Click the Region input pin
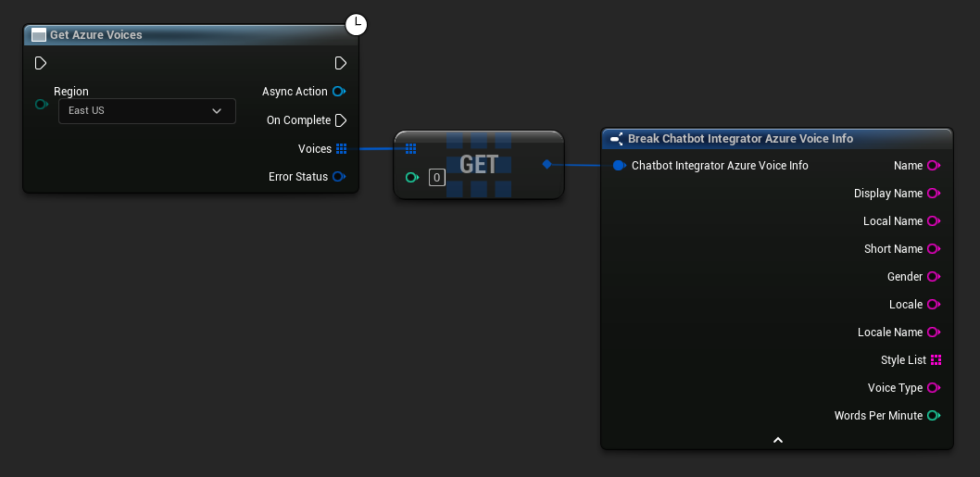Viewport: 980px width, 477px height. (41, 105)
